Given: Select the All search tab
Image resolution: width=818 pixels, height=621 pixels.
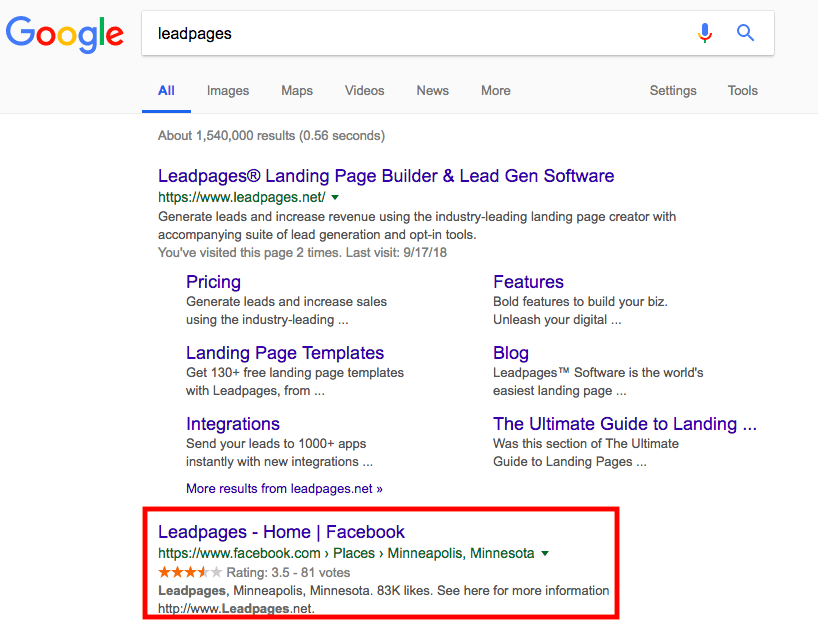Looking at the screenshot, I should pos(166,91).
